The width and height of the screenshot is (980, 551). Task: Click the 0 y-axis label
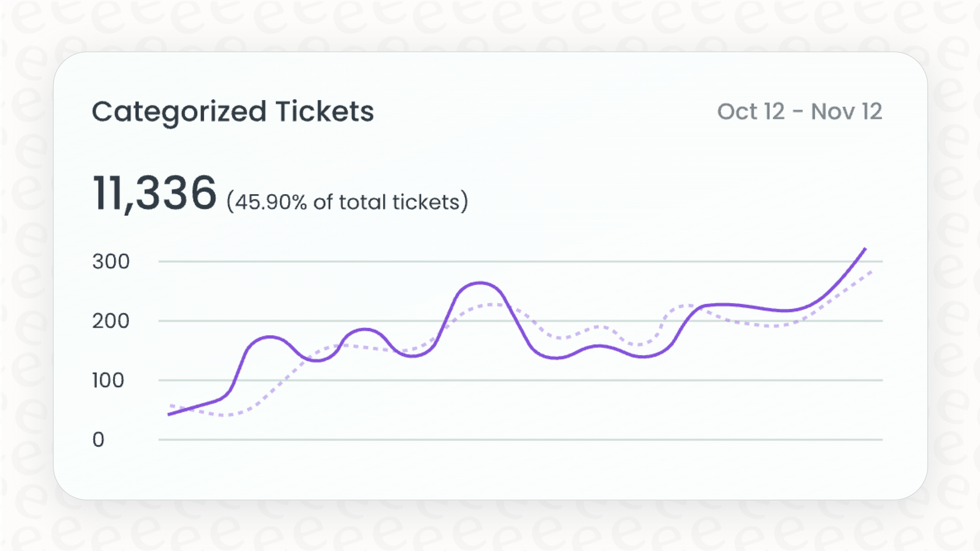(x=99, y=440)
